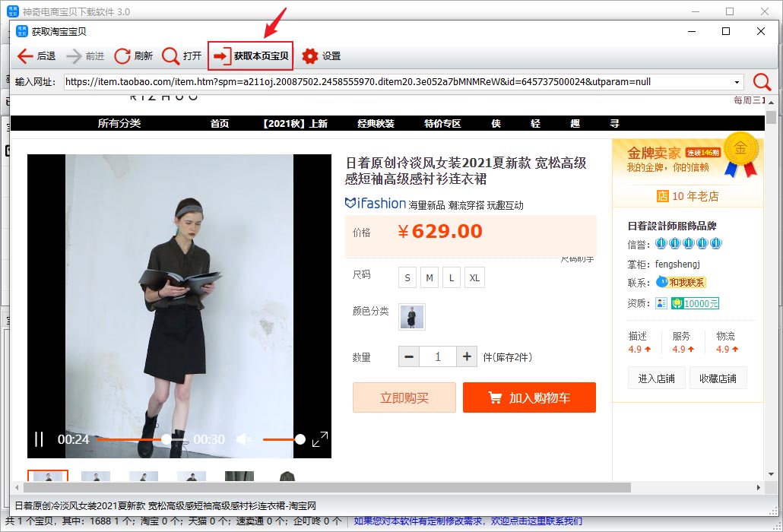Select size L

[452, 278]
